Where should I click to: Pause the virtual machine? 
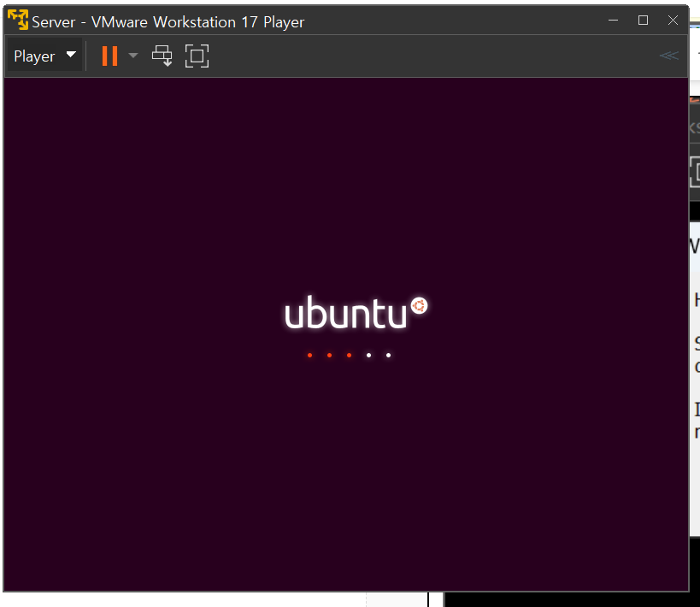(109, 56)
